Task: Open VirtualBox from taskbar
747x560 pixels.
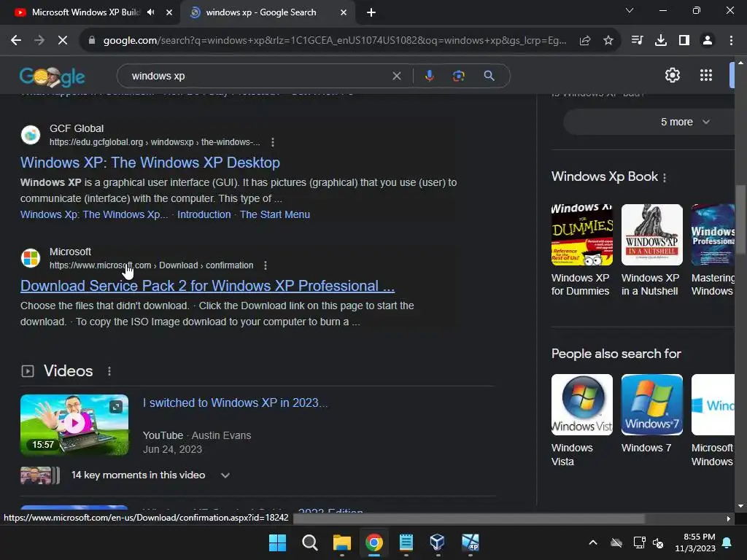Action: coord(438,542)
